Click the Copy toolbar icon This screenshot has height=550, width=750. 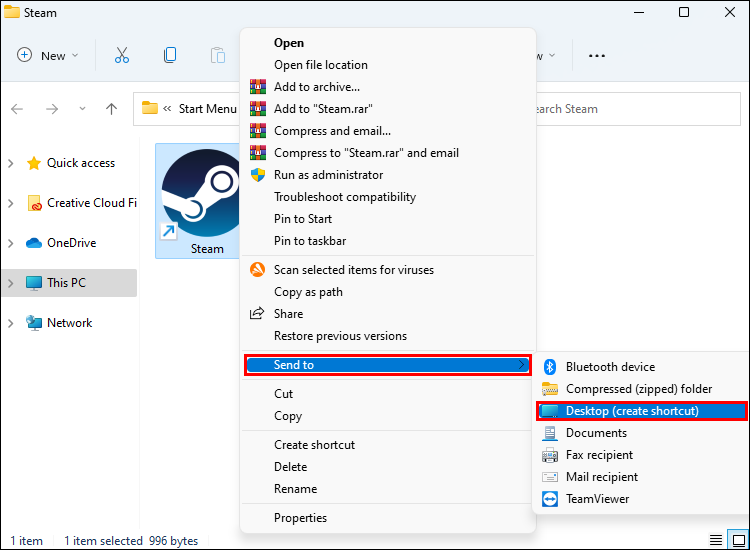click(x=170, y=55)
